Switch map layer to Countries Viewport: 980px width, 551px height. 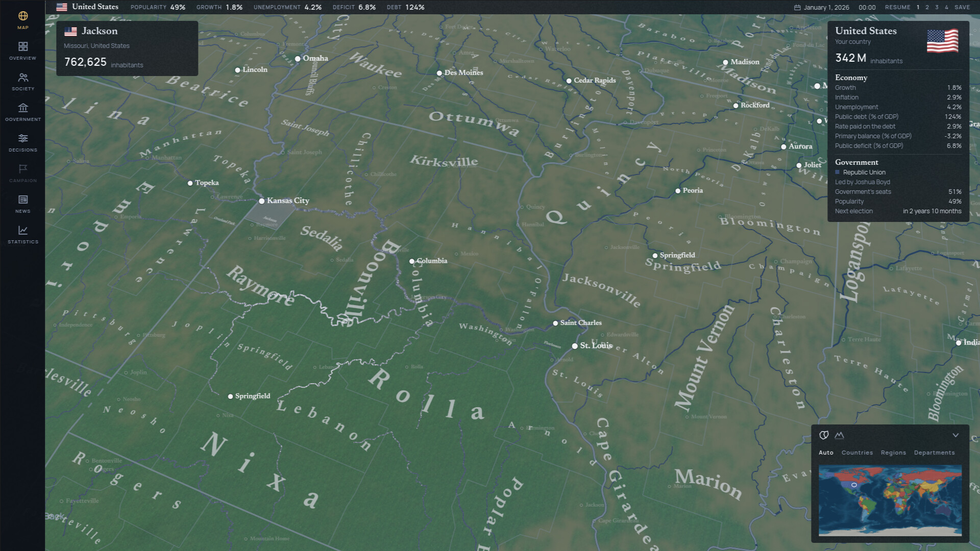pyautogui.click(x=857, y=453)
